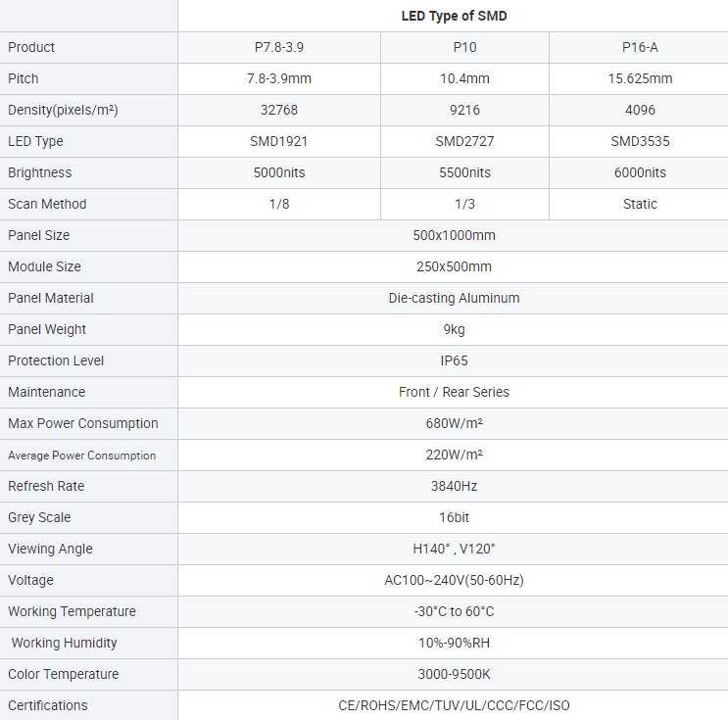Click the Front / Rear Series cell
Viewport: 728px width, 720px height.
pyautogui.click(x=454, y=392)
